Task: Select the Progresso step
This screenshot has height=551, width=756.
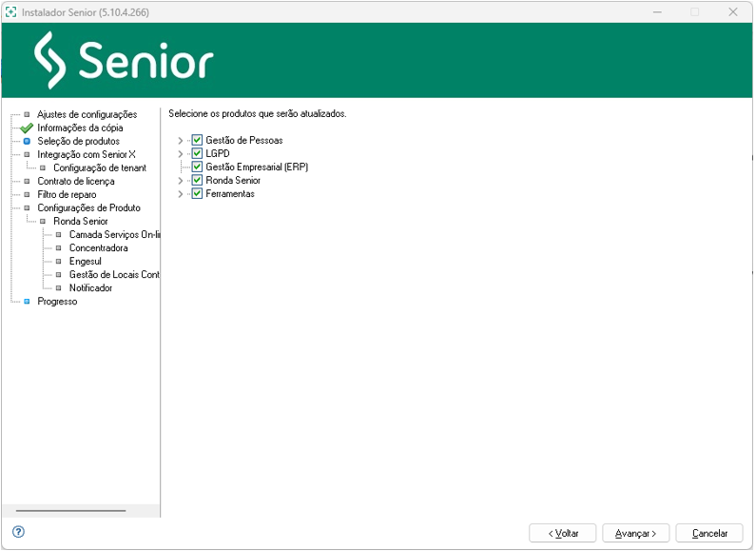Action: 57,302
